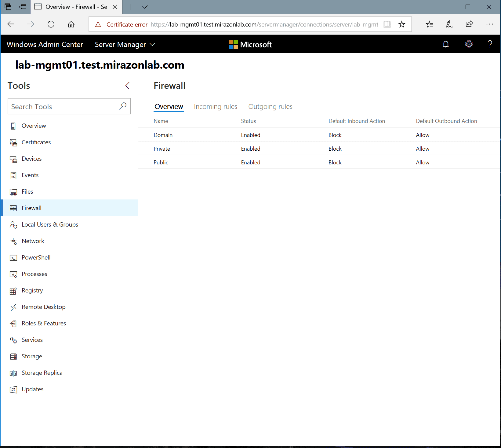Collapse the Tools sidebar panel
Screen dimensions: 501x448
127,86
